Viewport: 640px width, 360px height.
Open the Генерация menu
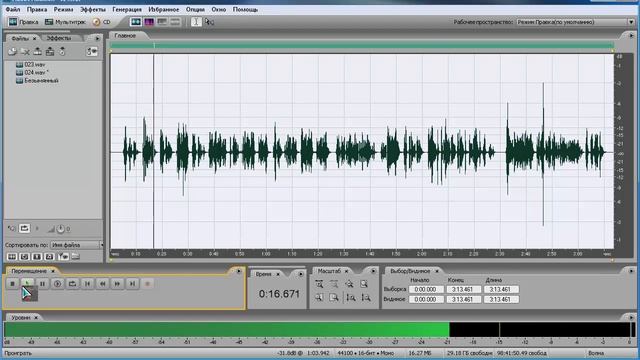tap(127, 9)
